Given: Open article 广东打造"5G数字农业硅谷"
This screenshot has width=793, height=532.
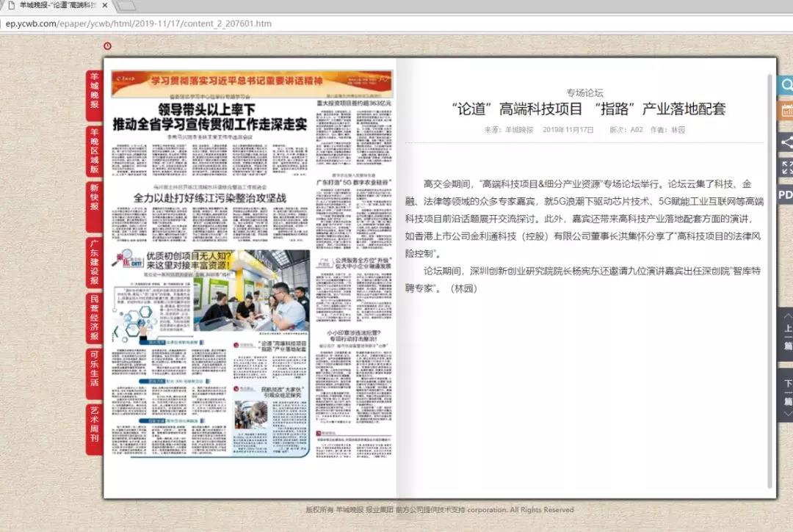Looking at the screenshot, I should click(354, 182).
